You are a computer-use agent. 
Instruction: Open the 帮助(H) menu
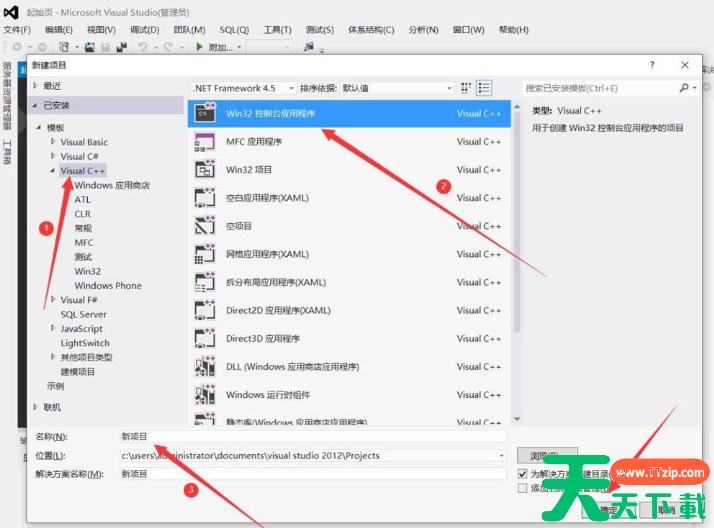tap(514, 30)
